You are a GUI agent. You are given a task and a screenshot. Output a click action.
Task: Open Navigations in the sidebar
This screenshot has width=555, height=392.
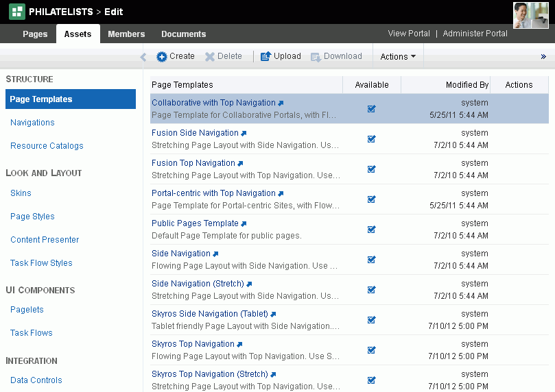tap(32, 122)
